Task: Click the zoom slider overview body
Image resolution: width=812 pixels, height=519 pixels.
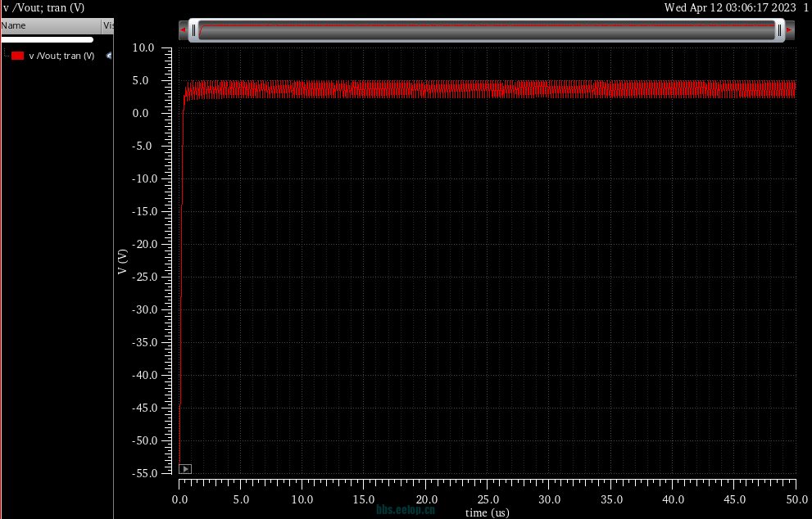Action: click(487, 30)
